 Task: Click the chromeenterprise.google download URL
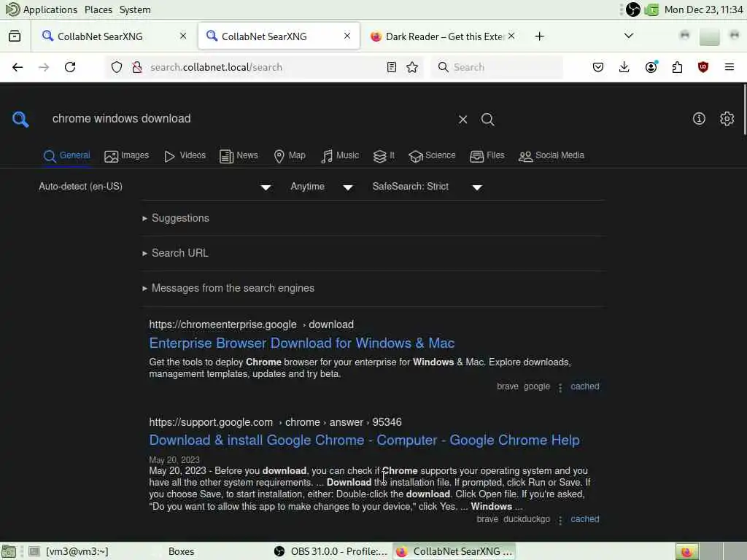pyautogui.click(x=251, y=324)
